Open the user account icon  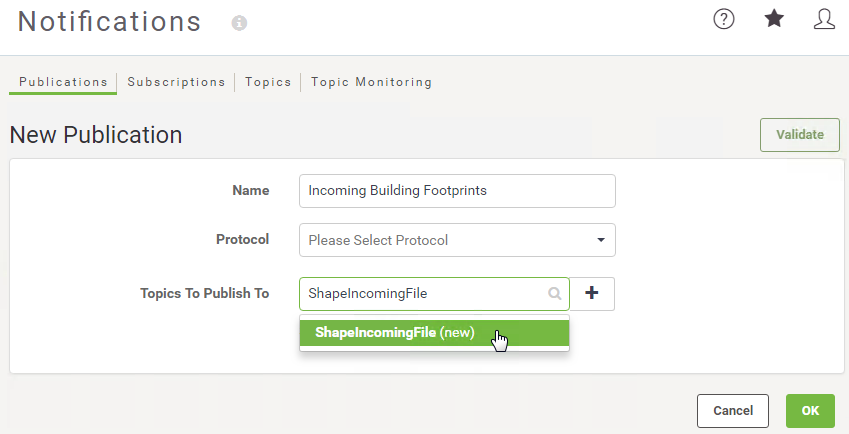[824, 19]
